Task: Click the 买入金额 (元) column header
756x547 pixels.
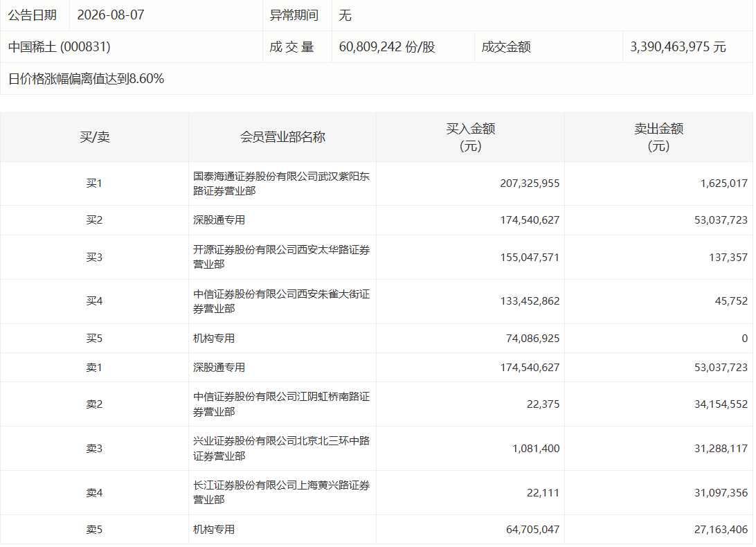Action: pyautogui.click(x=471, y=137)
